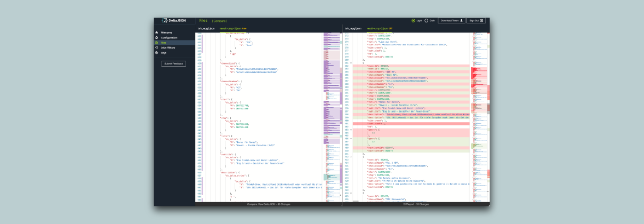Switch to left tvh_epg1.json tab
This screenshot has width=644, height=224.
pyautogui.click(x=206, y=28)
